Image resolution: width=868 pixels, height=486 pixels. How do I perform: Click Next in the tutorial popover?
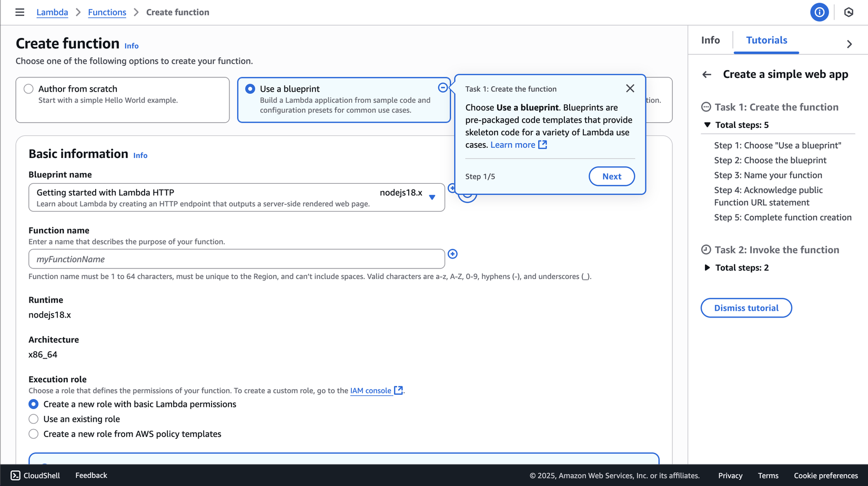(x=612, y=176)
